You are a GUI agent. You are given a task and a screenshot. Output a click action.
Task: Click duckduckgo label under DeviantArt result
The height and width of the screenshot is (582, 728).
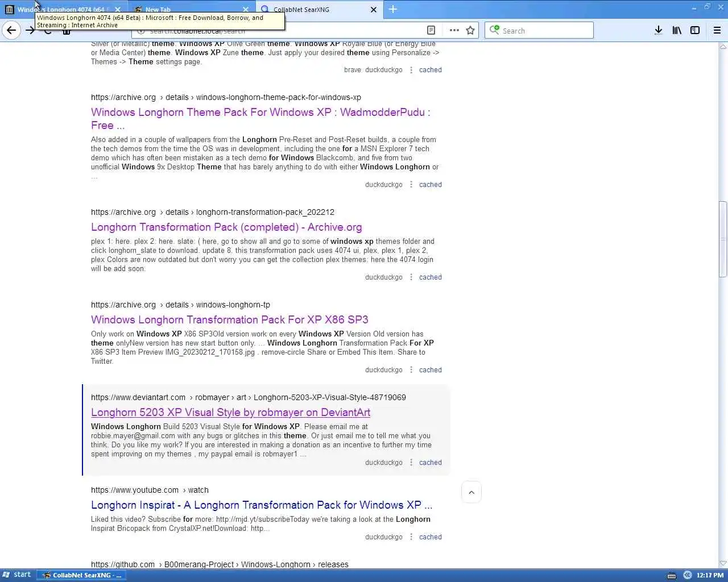[384, 463]
